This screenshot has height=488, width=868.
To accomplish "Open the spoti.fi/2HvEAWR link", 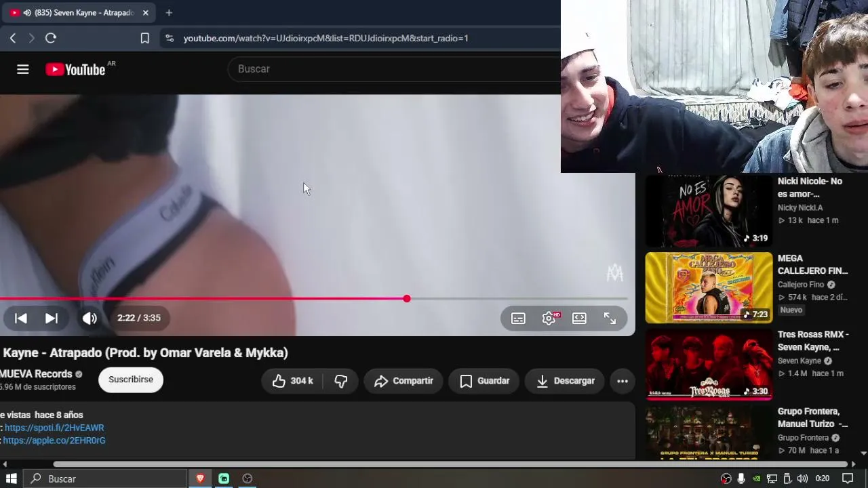I will 54,428.
